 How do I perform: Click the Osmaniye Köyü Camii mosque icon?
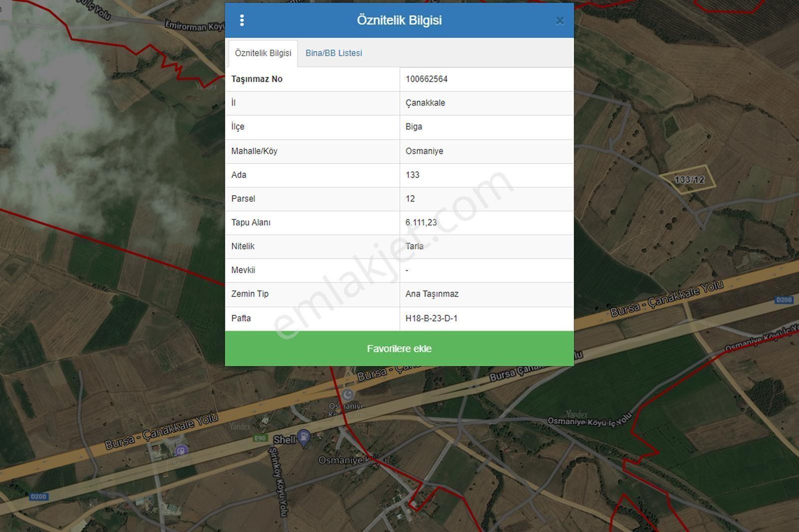click(348, 395)
